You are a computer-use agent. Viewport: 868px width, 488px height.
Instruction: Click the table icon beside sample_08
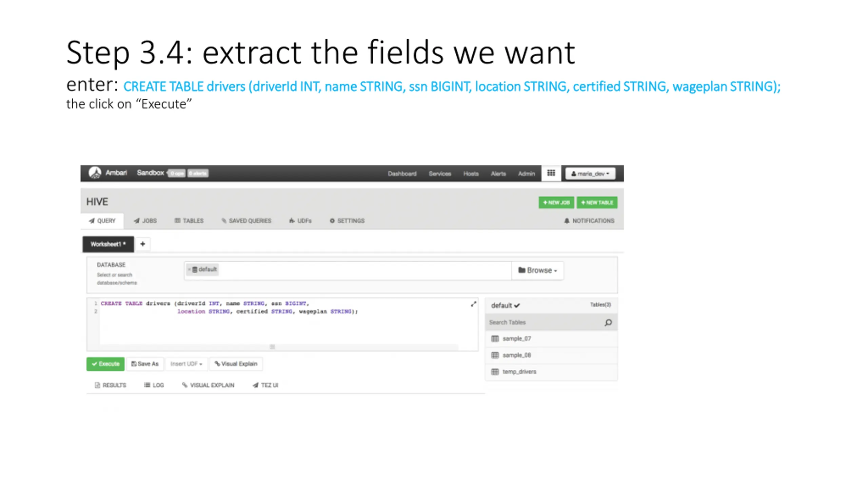pos(495,355)
